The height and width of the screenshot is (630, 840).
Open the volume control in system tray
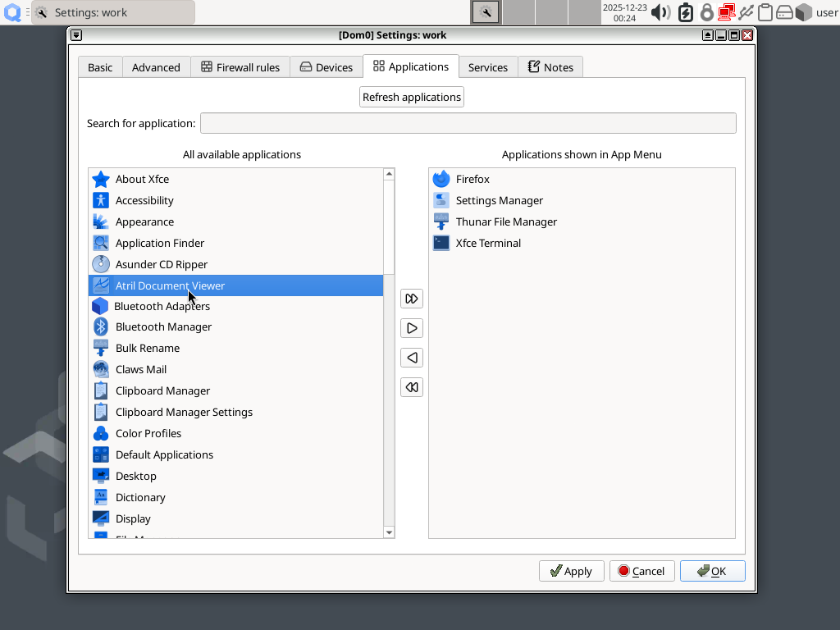coord(660,12)
